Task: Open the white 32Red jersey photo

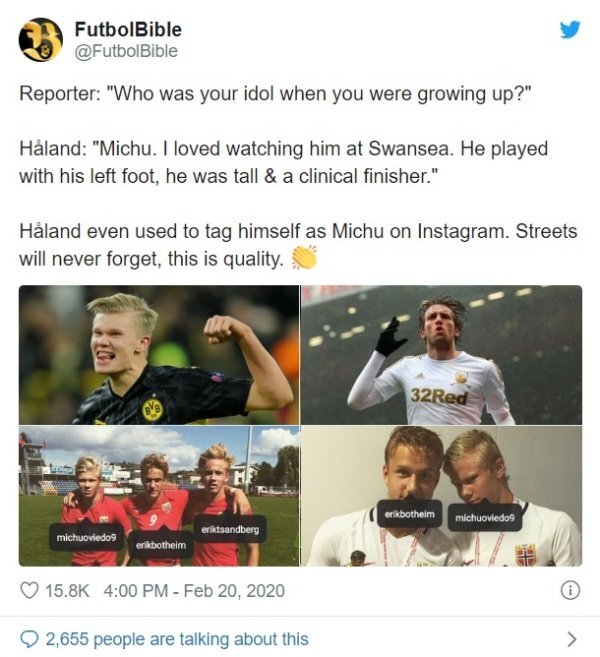Action: click(x=442, y=355)
